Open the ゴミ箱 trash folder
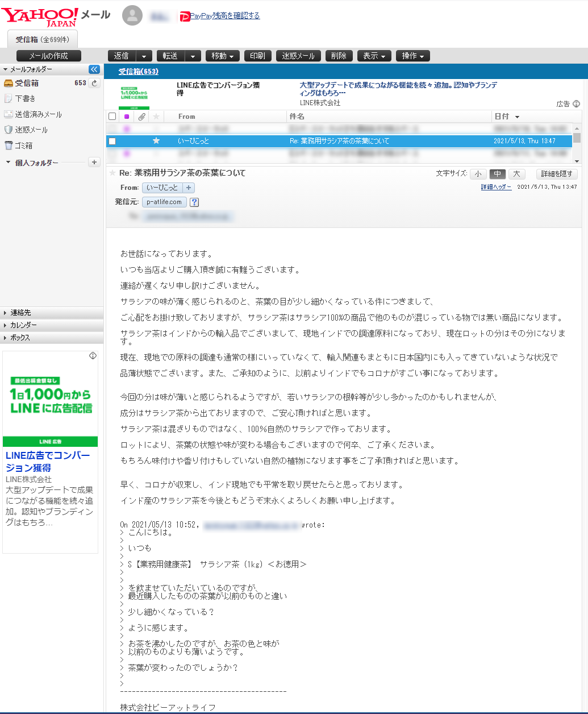The width and height of the screenshot is (588, 714). 23,146
